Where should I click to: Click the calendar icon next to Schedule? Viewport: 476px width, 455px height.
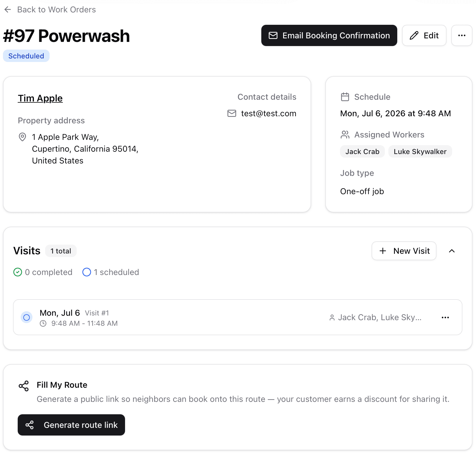[345, 97]
